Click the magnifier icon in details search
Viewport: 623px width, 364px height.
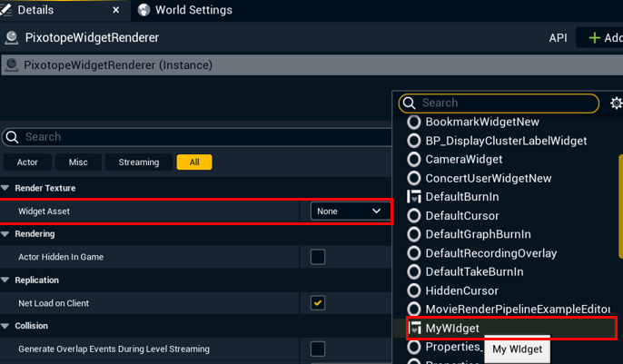tap(12, 137)
